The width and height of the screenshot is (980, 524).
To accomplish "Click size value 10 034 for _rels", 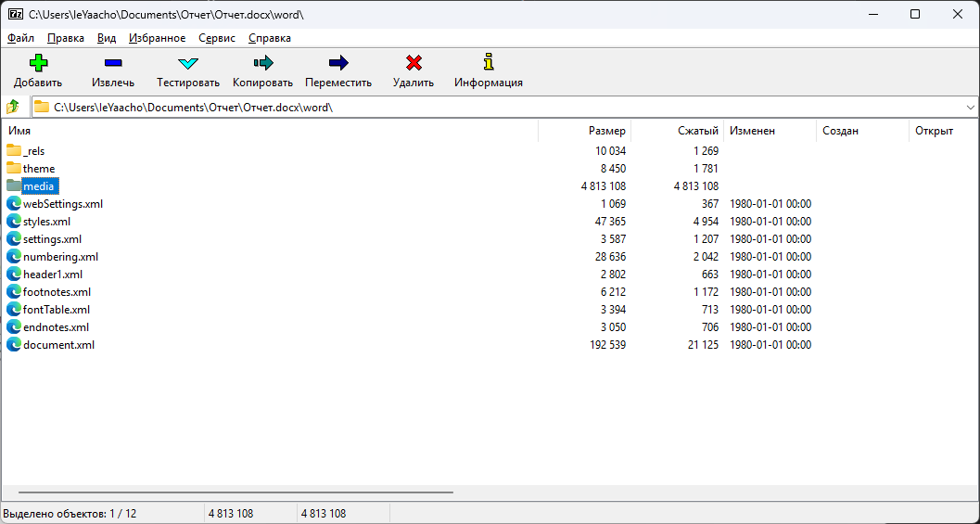I will click(x=611, y=150).
